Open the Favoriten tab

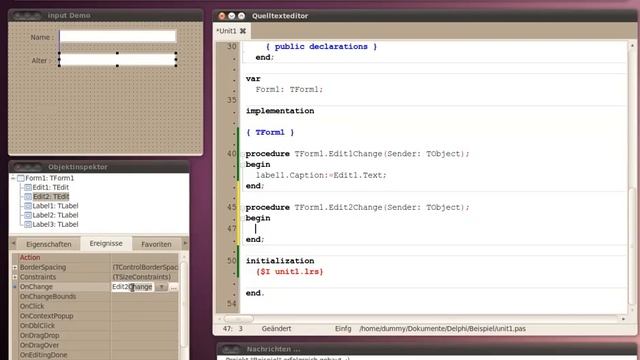156,244
